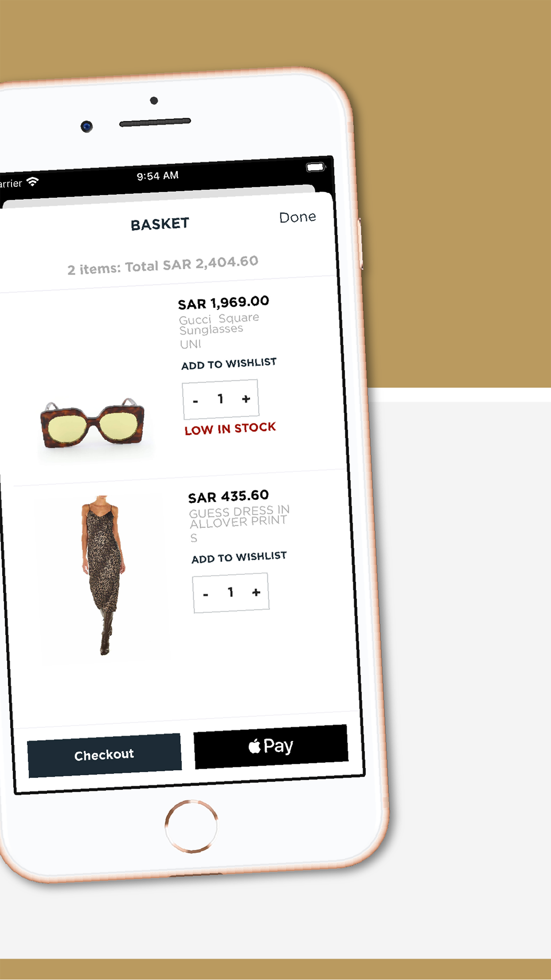Image resolution: width=551 pixels, height=980 pixels.
Task: Tap the Apple logo on Pay button
Action: 255,747
